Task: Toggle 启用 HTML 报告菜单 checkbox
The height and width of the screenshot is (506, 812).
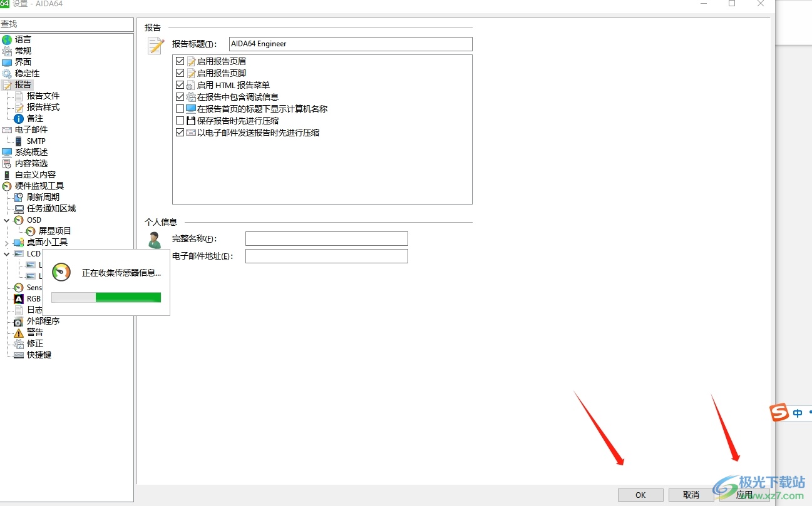Action: pyautogui.click(x=180, y=85)
